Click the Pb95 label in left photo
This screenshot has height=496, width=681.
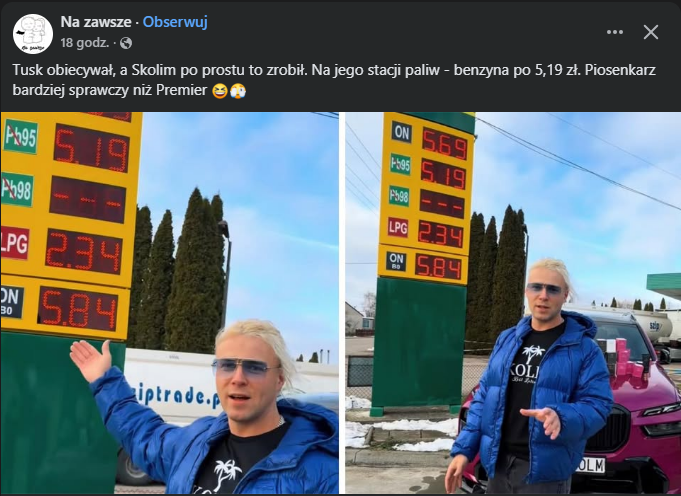pyautogui.click(x=20, y=136)
